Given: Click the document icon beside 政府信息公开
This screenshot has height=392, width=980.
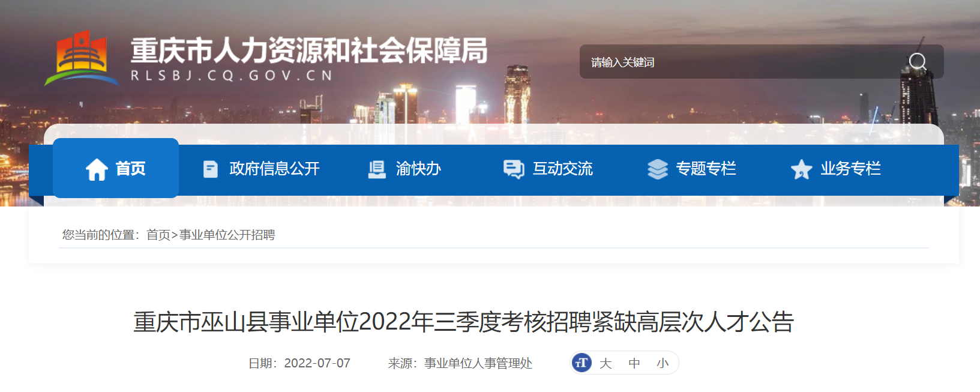Looking at the screenshot, I should 211,169.
